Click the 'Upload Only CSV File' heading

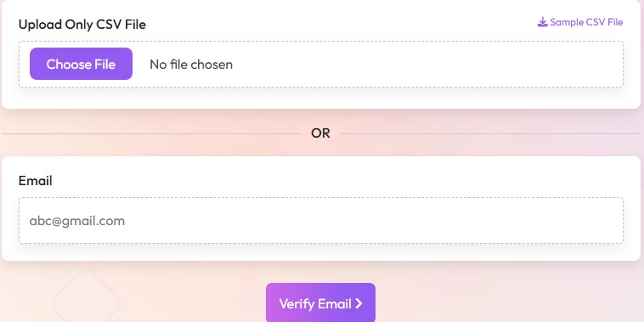point(82,25)
